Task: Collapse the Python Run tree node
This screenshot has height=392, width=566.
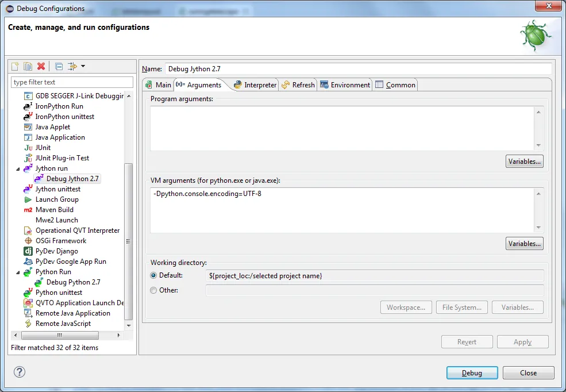Action: point(18,272)
